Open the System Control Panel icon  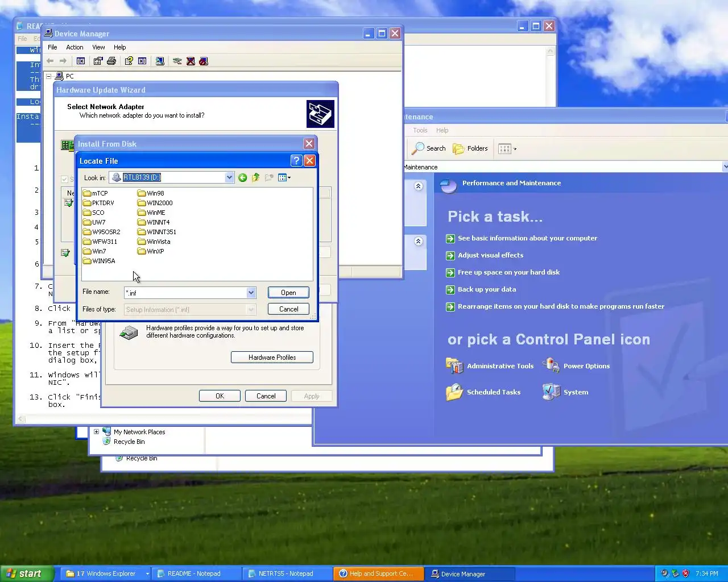pos(565,392)
